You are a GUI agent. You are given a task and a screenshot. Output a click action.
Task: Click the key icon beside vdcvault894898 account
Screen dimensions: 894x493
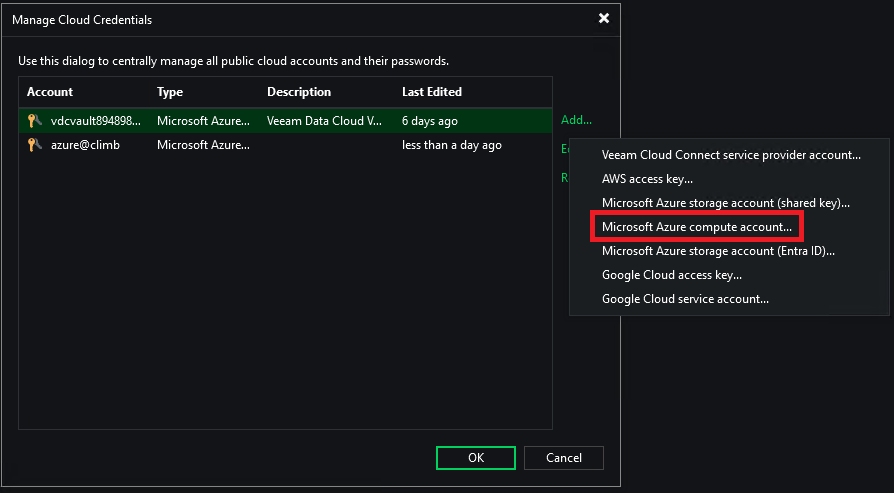click(34, 121)
